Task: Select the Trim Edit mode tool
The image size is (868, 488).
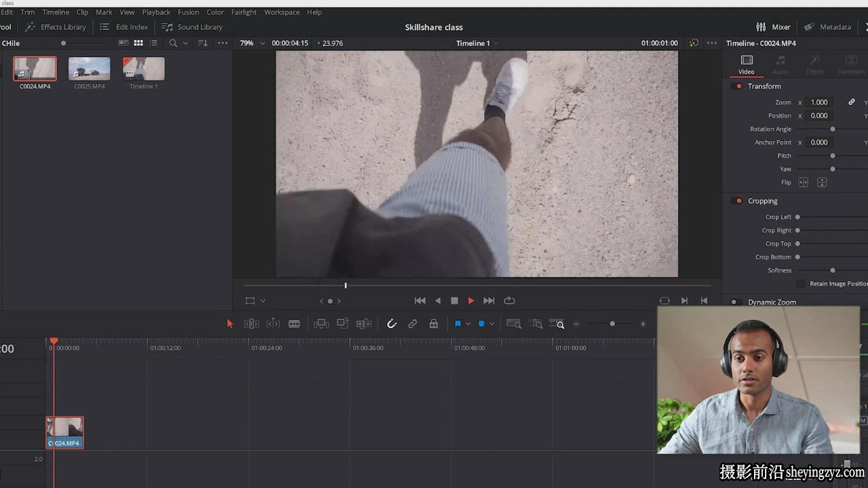Action: 252,324
